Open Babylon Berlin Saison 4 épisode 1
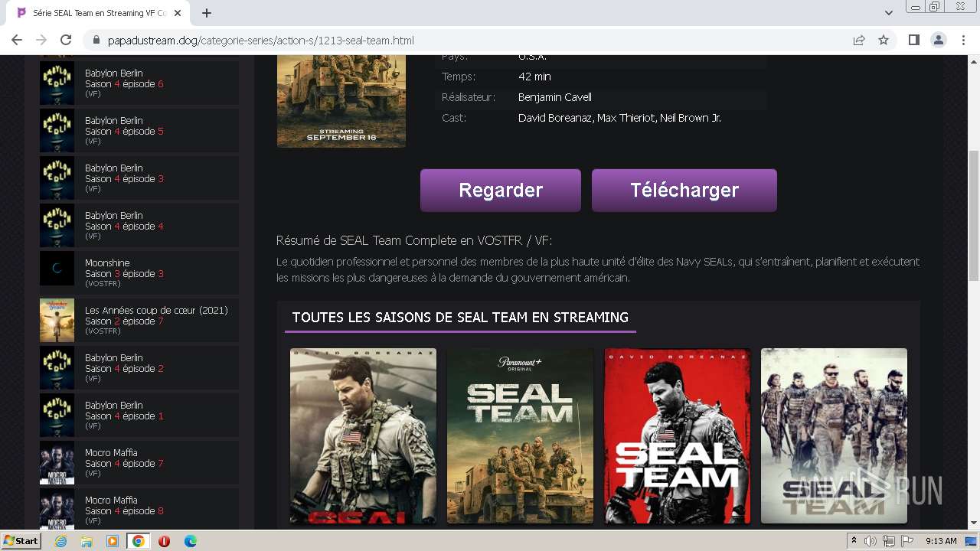This screenshot has width=980, height=551. tap(139, 415)
